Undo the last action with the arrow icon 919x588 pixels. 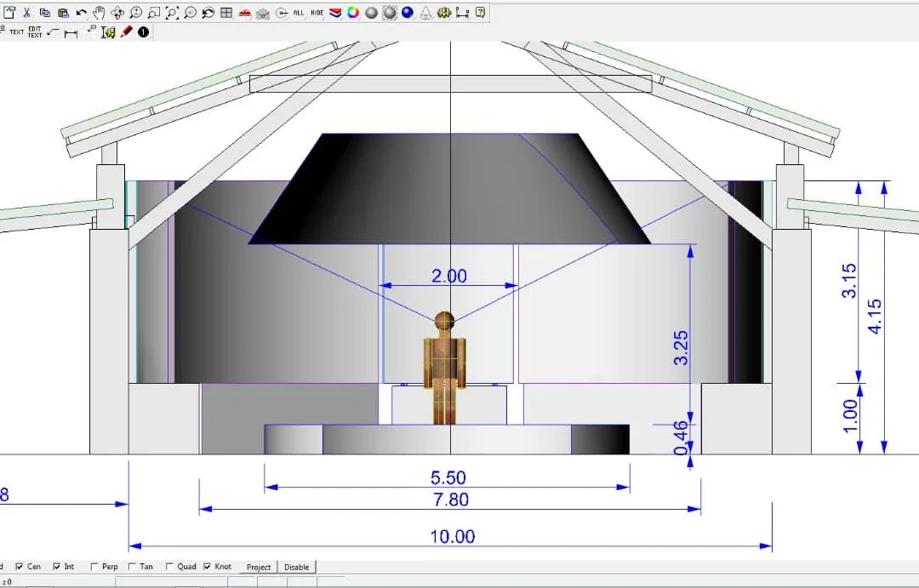click(82, 12)
